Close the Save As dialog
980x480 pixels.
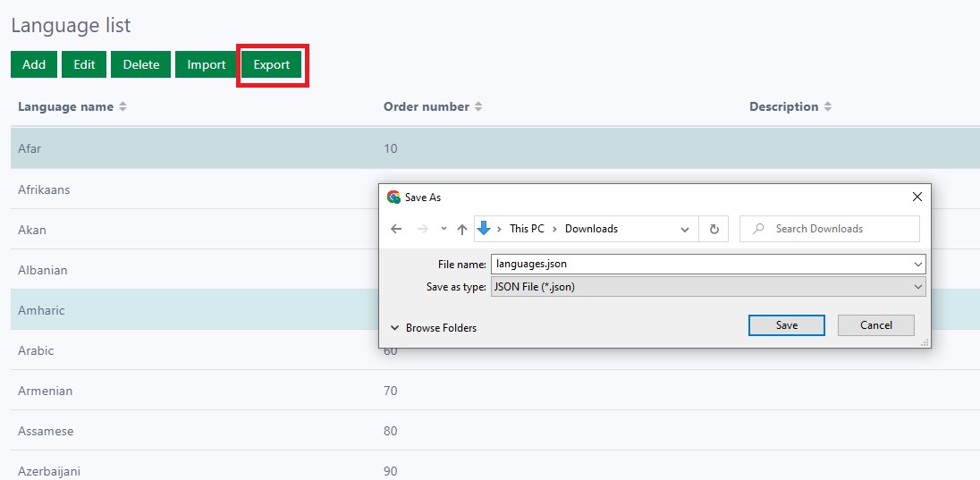click(x=917, y=197)
